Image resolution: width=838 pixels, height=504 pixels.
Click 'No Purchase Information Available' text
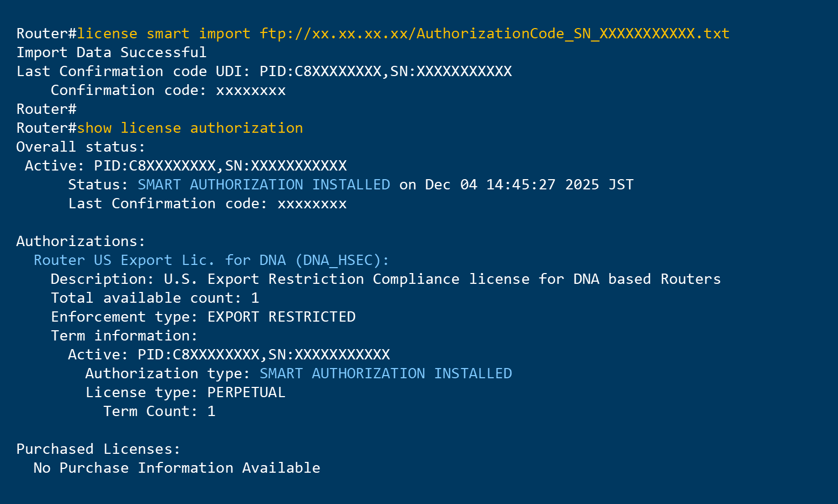[x=176, y=468]
